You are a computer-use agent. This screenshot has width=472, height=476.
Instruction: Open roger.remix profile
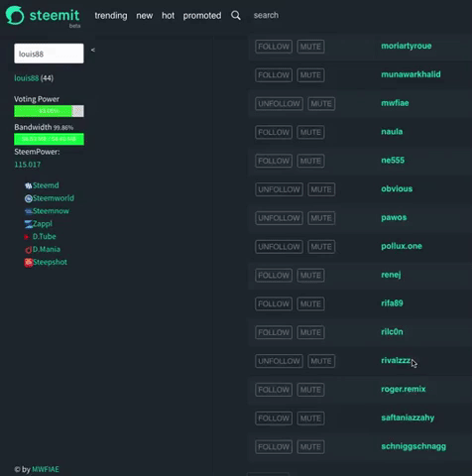(404, 389)
